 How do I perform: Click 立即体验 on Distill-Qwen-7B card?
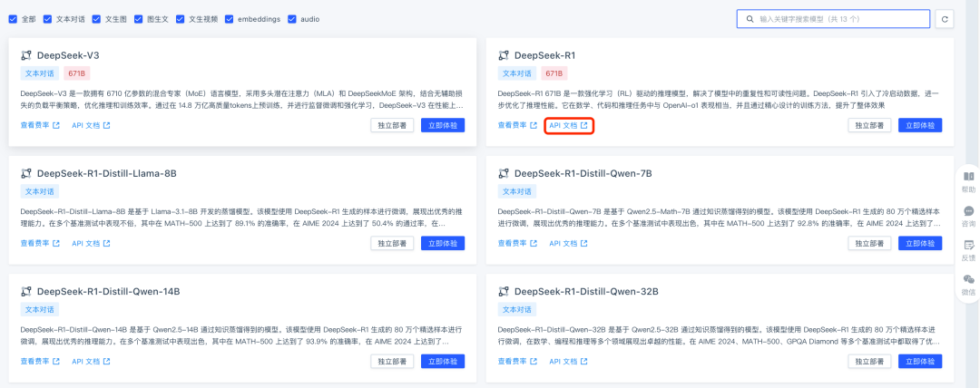tap(920, 243)
